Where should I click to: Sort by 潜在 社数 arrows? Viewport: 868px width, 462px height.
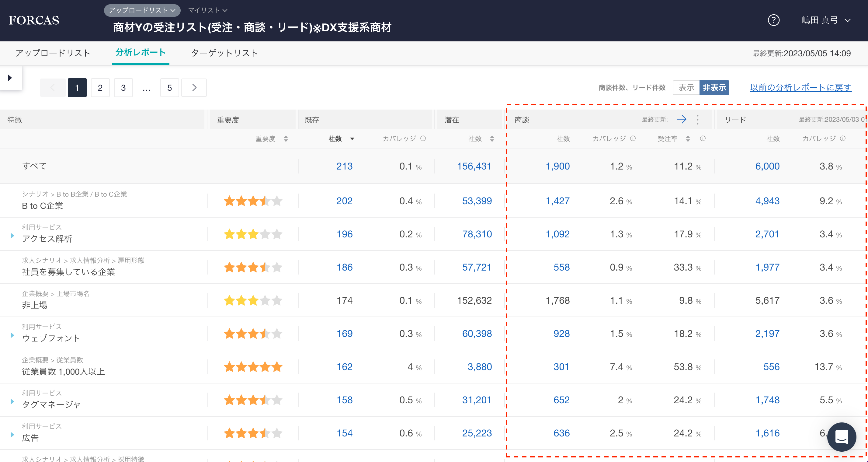[x=492, y=138]
